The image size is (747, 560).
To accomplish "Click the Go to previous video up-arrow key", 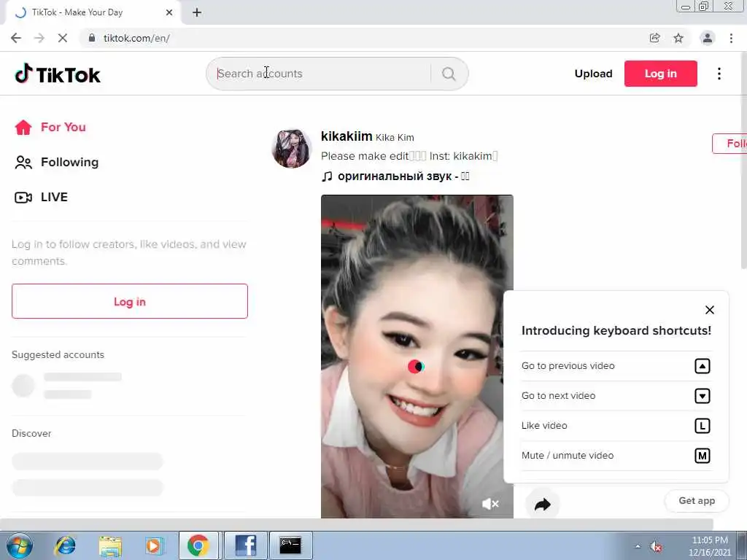I will 703,366.
